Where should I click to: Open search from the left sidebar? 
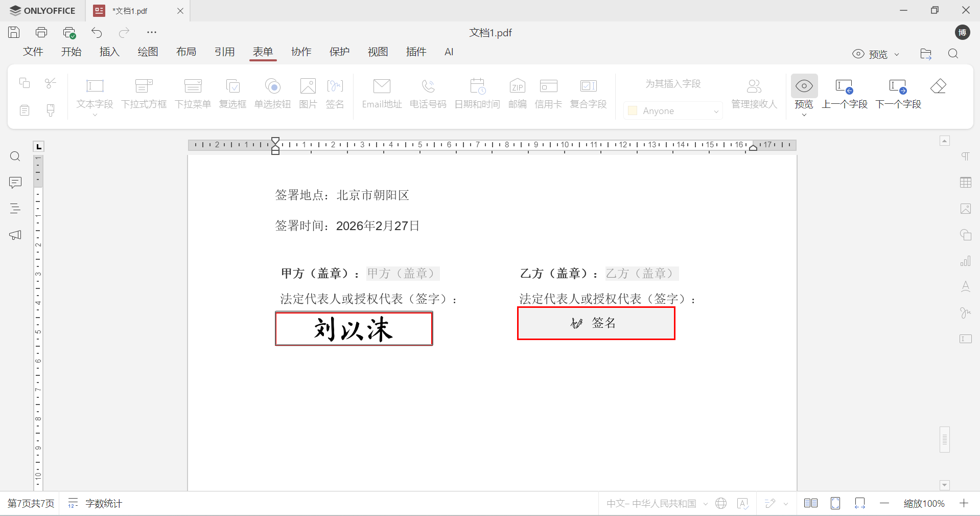tap(15, 156)
